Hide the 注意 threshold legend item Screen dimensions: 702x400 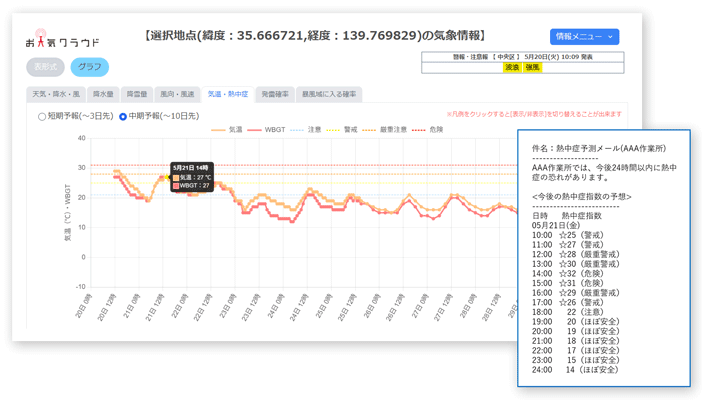click(x=307, y=130)
